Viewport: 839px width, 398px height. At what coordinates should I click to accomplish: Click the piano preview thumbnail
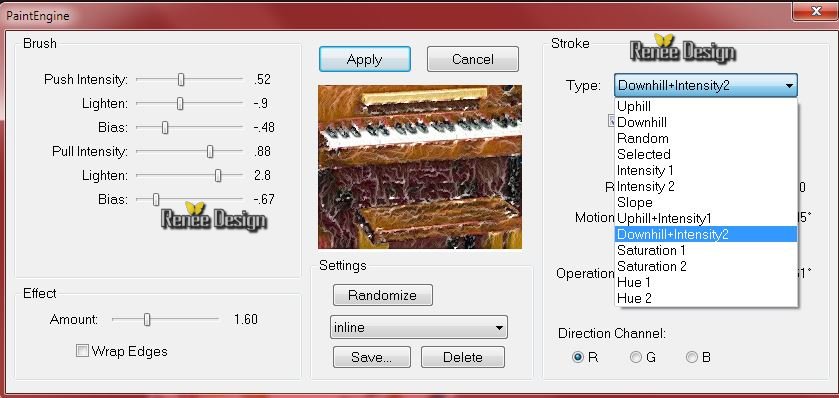click(x=420, y=166)
